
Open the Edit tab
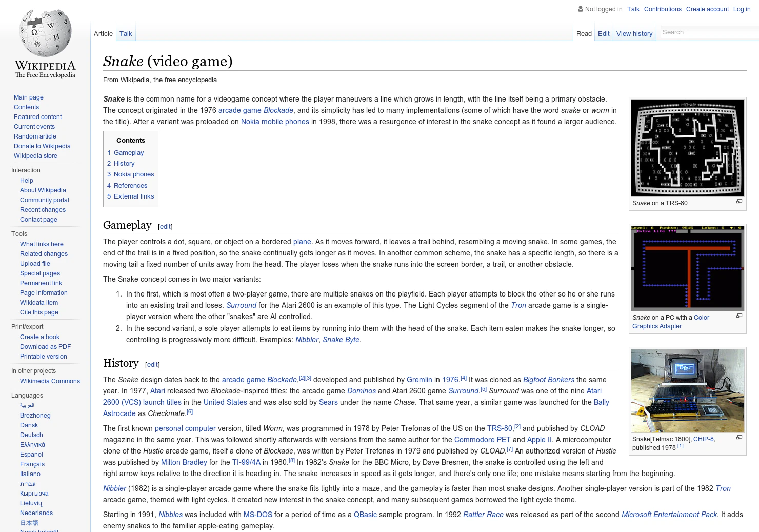pyautogui.click(x=604, y=34)
